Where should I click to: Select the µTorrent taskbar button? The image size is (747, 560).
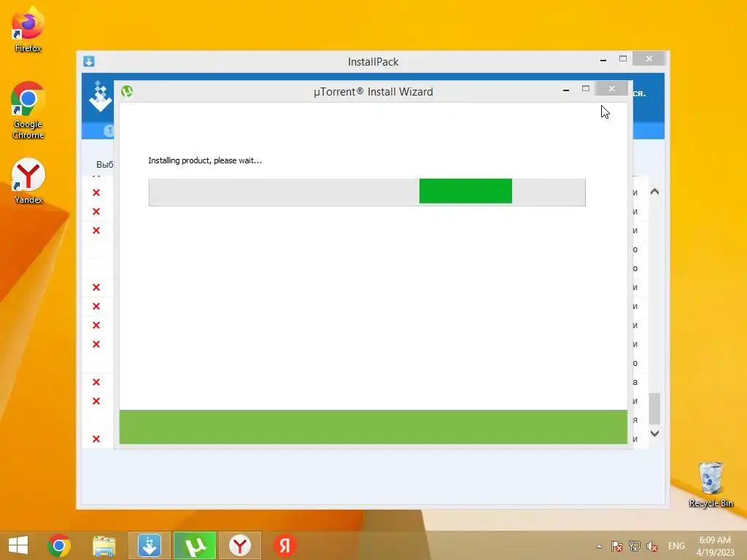coord(194,545)
